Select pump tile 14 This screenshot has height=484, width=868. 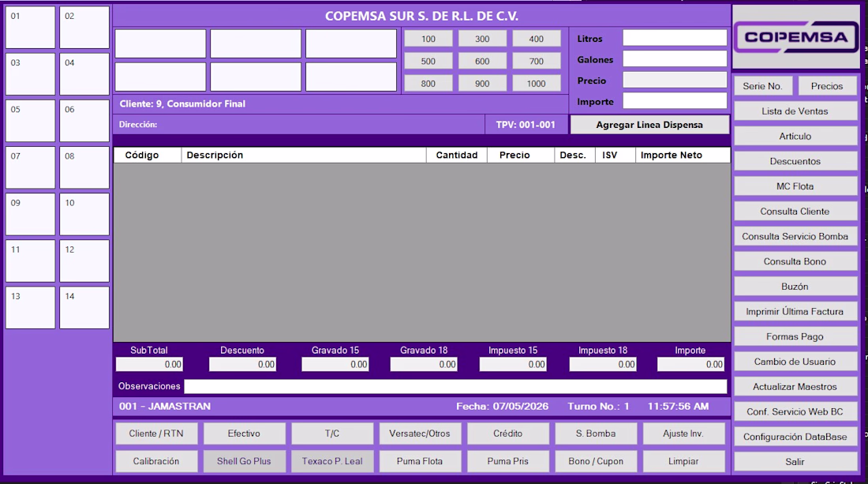(x=84, y=308)
